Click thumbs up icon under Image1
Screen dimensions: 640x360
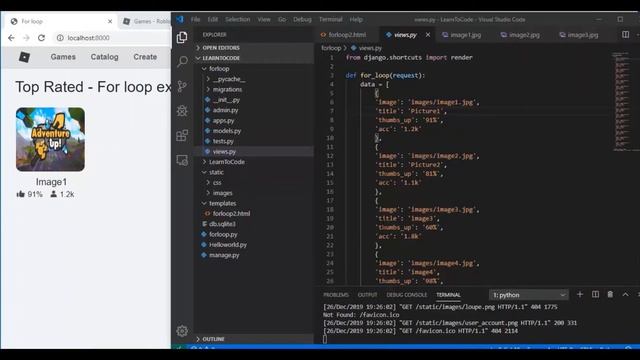pos(20,194)
